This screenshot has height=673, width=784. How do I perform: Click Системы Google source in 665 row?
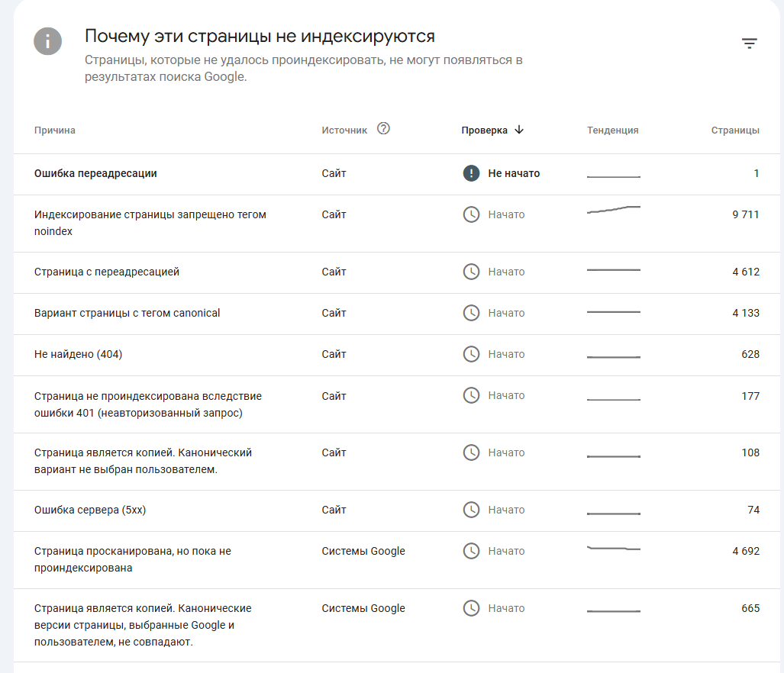[363, 608]
